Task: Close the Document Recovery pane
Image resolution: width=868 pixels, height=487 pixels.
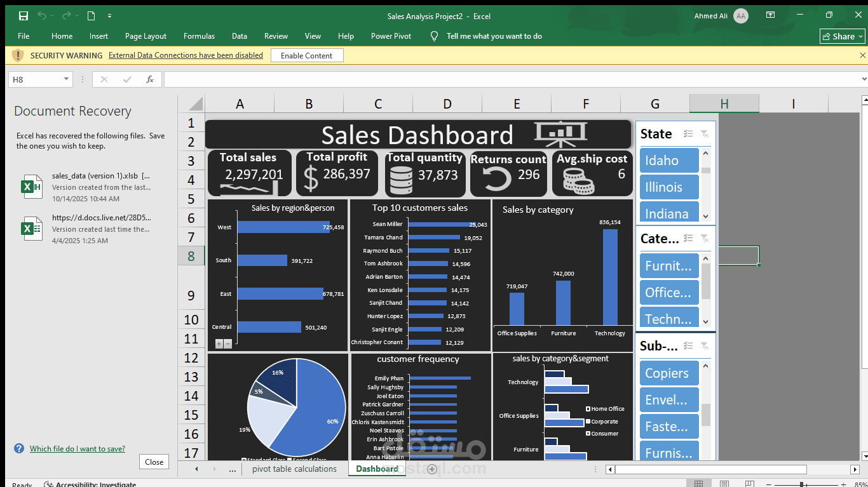Action: (x=154, y=462)
